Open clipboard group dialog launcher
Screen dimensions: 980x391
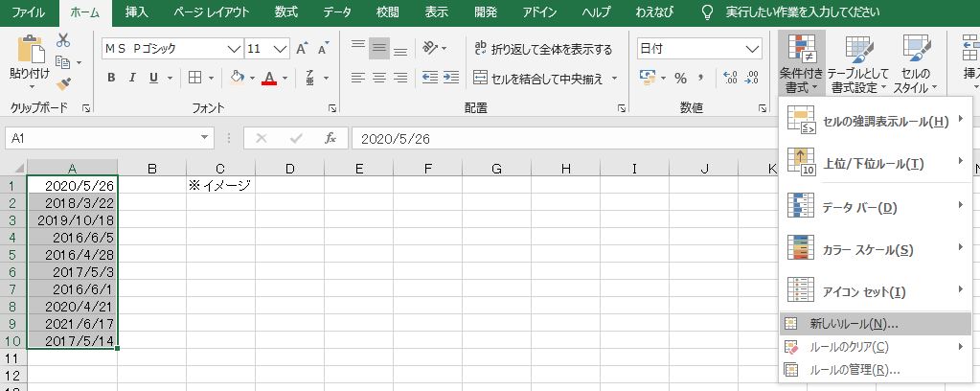coord(86,109)
